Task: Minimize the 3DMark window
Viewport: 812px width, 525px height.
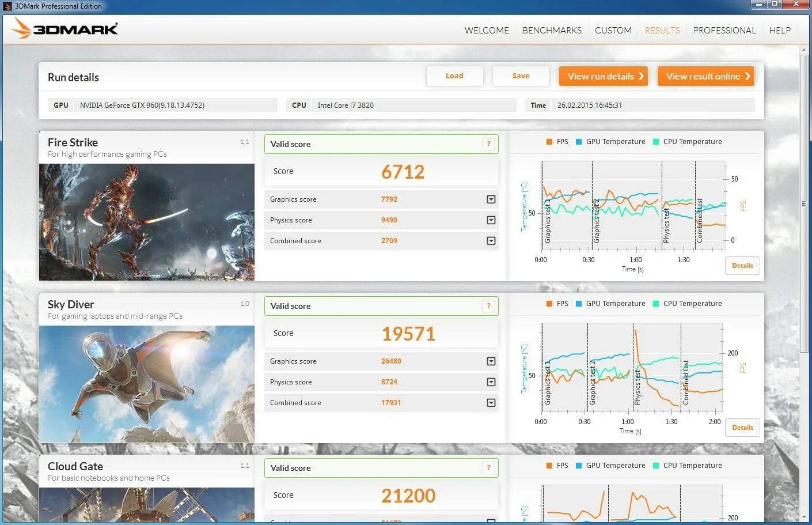Action: click(760, 4)
